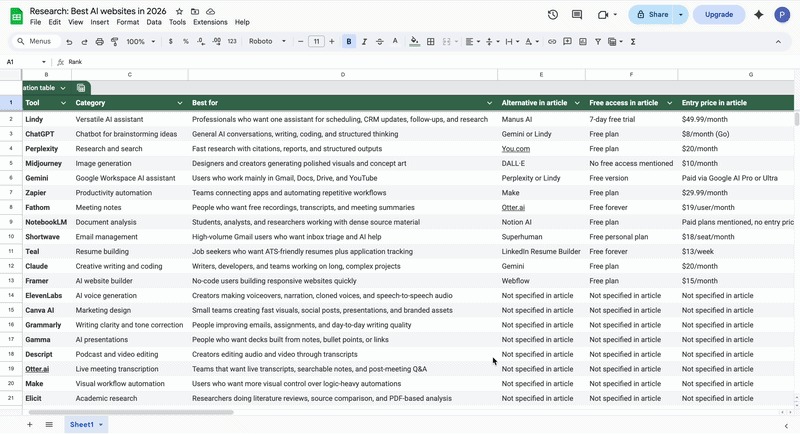Viewport: 800px width, 434px height.
Task: Insert a chart from the toolbar
Action: [x=583, y=42]
